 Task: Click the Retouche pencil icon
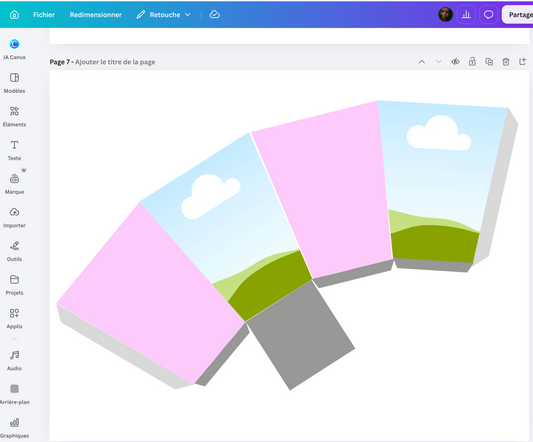point(140,15)
